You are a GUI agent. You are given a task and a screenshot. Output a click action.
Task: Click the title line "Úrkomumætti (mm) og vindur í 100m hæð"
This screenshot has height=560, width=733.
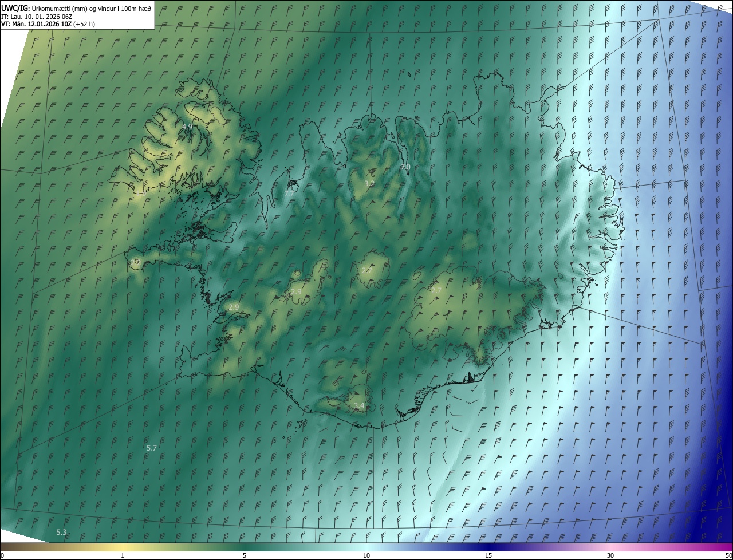coord(92,8)
